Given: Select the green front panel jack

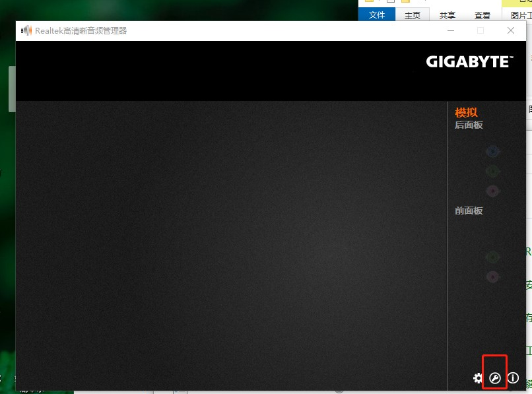Looking at the screenshot, I should coord(492,257).
